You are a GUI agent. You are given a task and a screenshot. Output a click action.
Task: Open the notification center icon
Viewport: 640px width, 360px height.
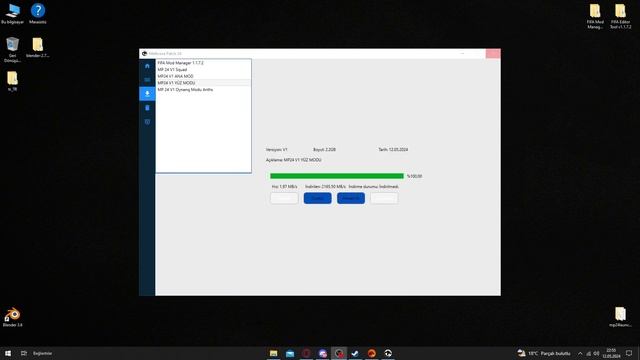tap(629, 353)
